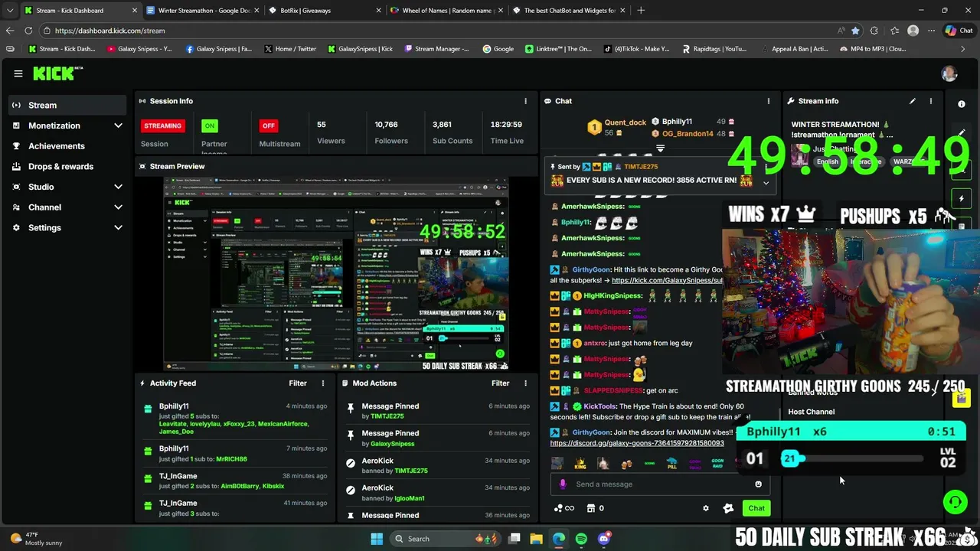Toggle the Partner Income ON switch
The width and height of the screenshot is (980, 551).
point(210,126)
